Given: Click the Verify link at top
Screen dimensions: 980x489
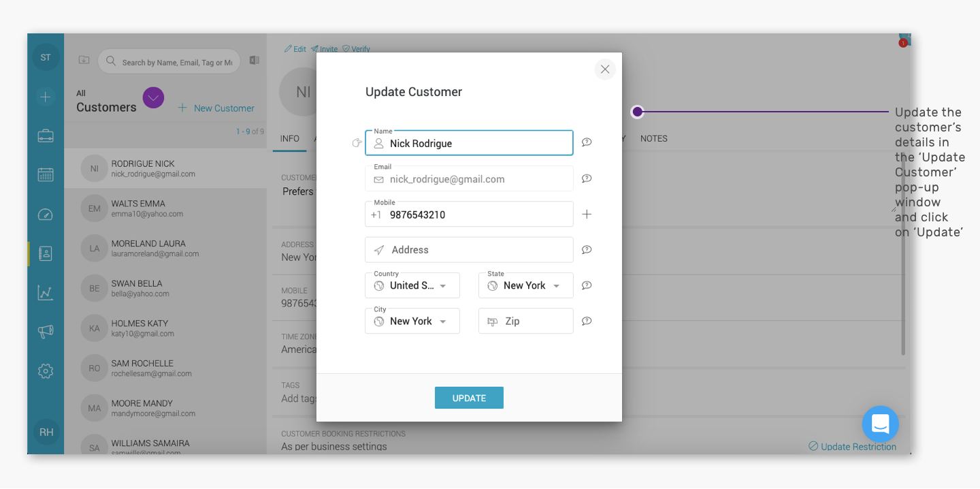Looking at the screenshot, I should click(x=356, y=49).
